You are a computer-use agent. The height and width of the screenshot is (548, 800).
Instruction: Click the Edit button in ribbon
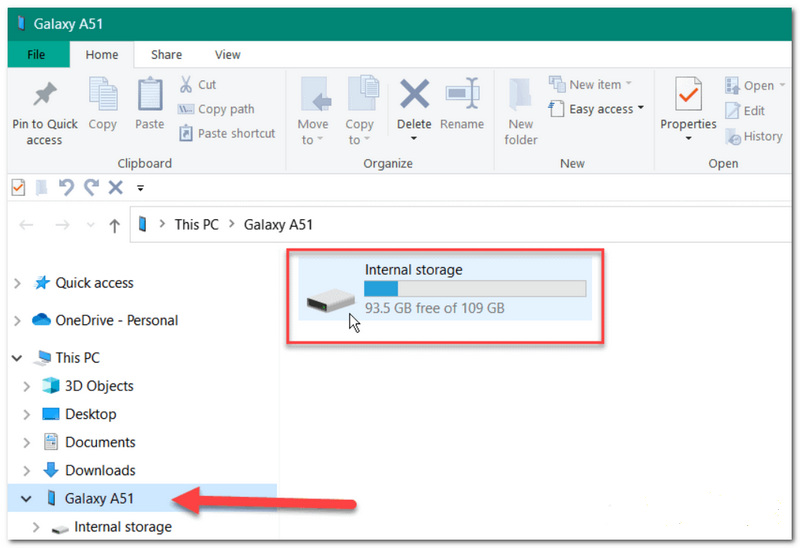click(x=745, y=111)
